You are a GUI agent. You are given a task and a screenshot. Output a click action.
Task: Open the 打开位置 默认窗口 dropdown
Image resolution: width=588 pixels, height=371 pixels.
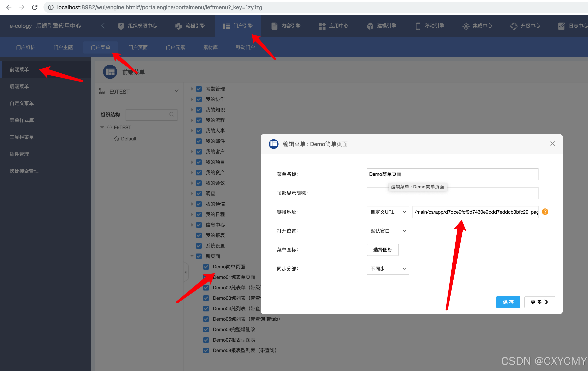click(388, 231)
